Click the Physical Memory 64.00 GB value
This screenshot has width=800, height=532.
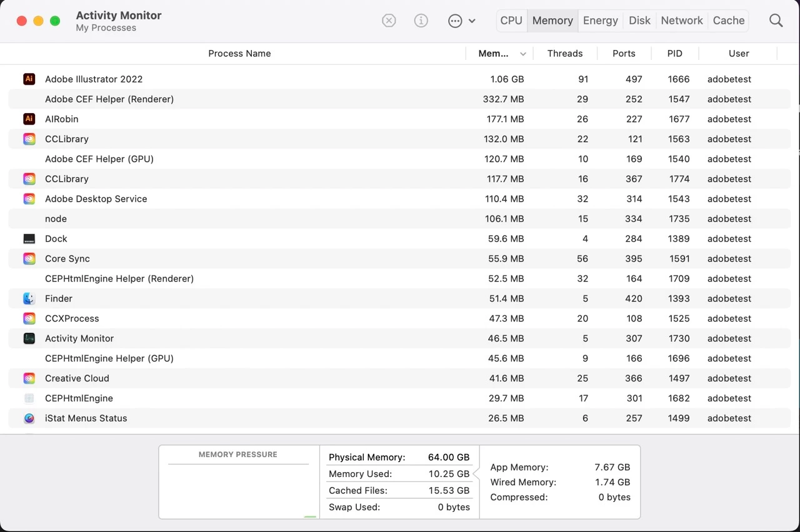449,458
